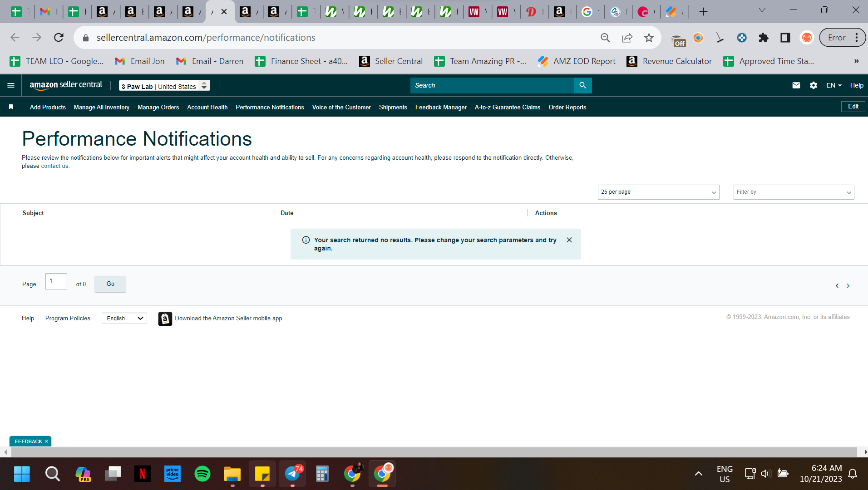Open the footer Help link
Image resolution: width=868 pixels, height=490 pixels.
28,318
